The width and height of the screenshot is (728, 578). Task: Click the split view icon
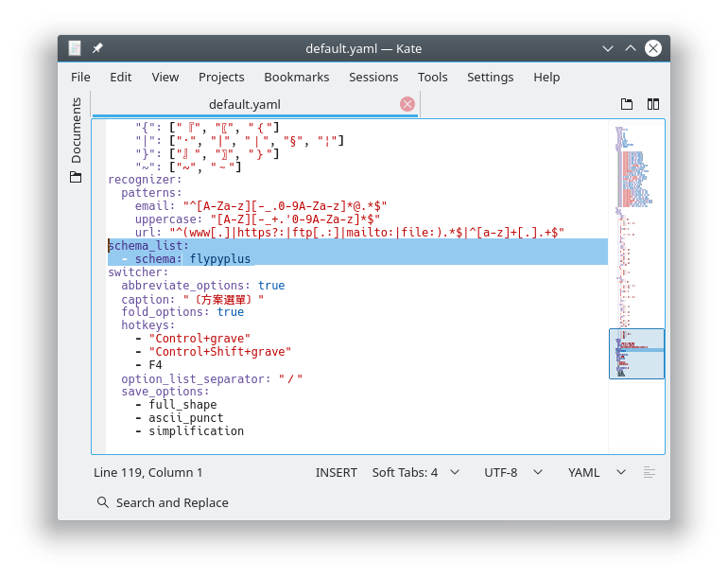pos(652,104)
